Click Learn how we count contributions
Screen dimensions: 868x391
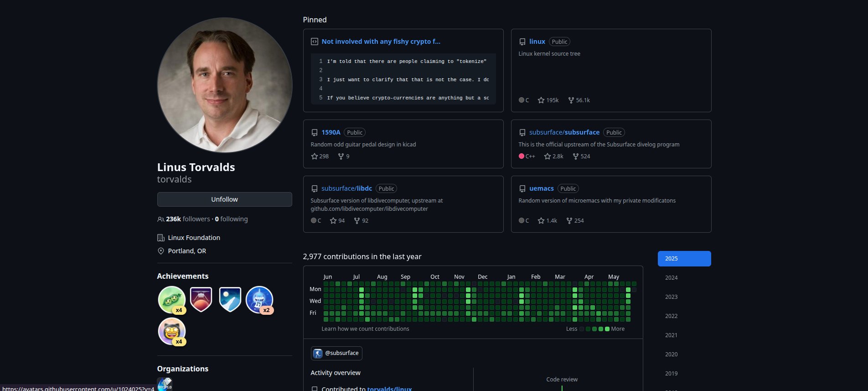click(x=365, y=329)
